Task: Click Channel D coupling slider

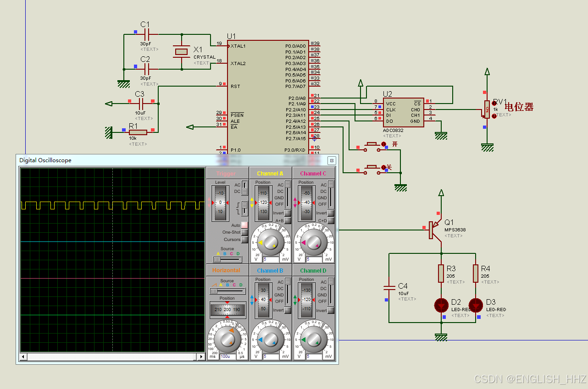Action: pyautogui.click(x=331, y=291)
